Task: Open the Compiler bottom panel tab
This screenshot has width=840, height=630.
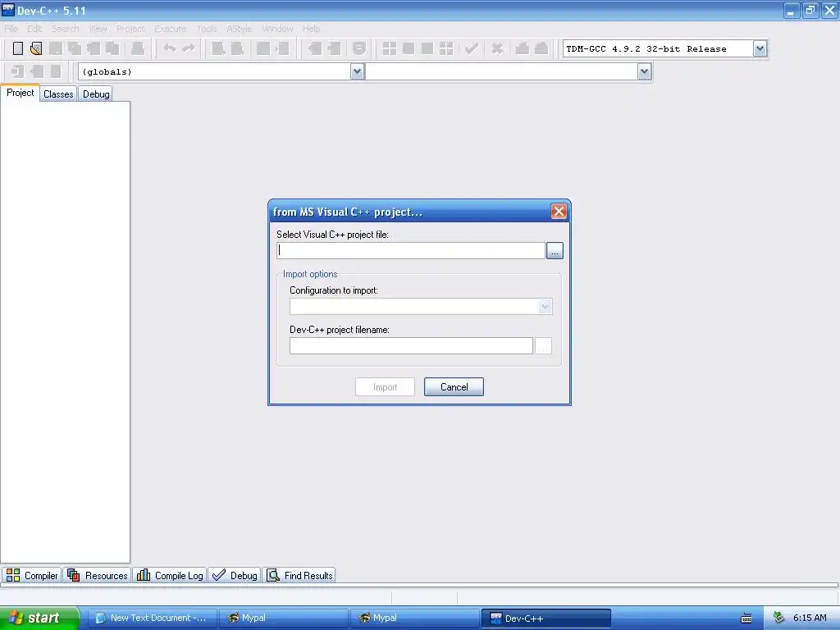Action: [32, 575]
